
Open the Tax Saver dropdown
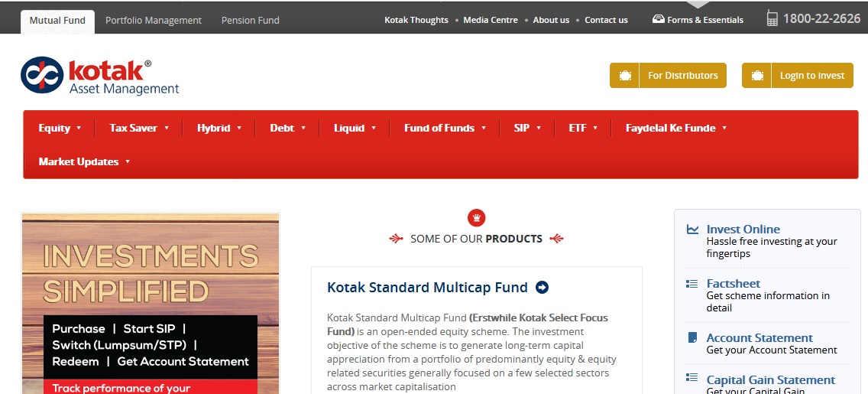[x=138, y=128]
